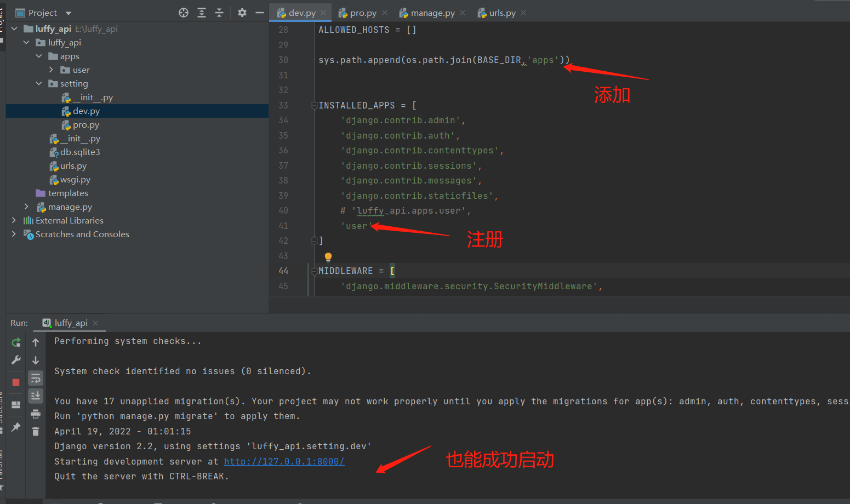The height and width of the screenshot is (504, 850).
Task: Click 'System check identified no issues' output line
Action: [182, 371]
